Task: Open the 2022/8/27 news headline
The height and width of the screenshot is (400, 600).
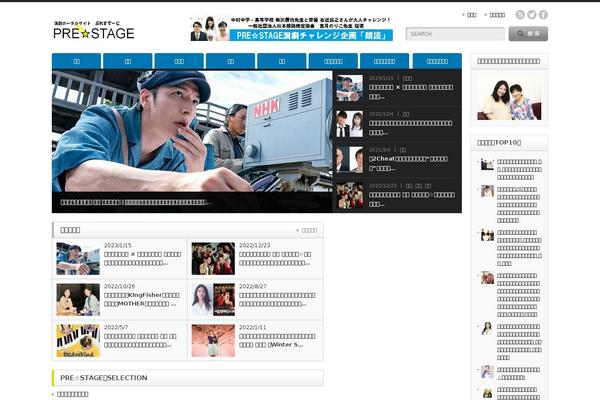Action: click(x=277, y=299)
